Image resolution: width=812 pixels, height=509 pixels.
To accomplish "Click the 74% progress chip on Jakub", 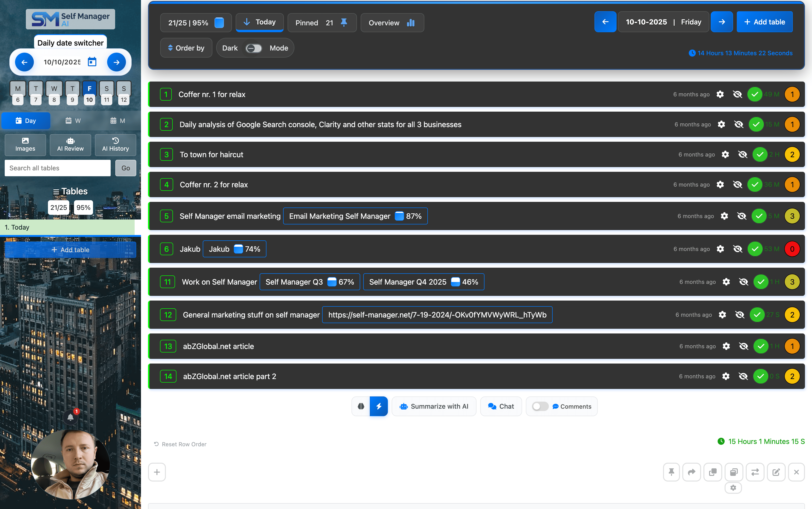I will point(234,249).
